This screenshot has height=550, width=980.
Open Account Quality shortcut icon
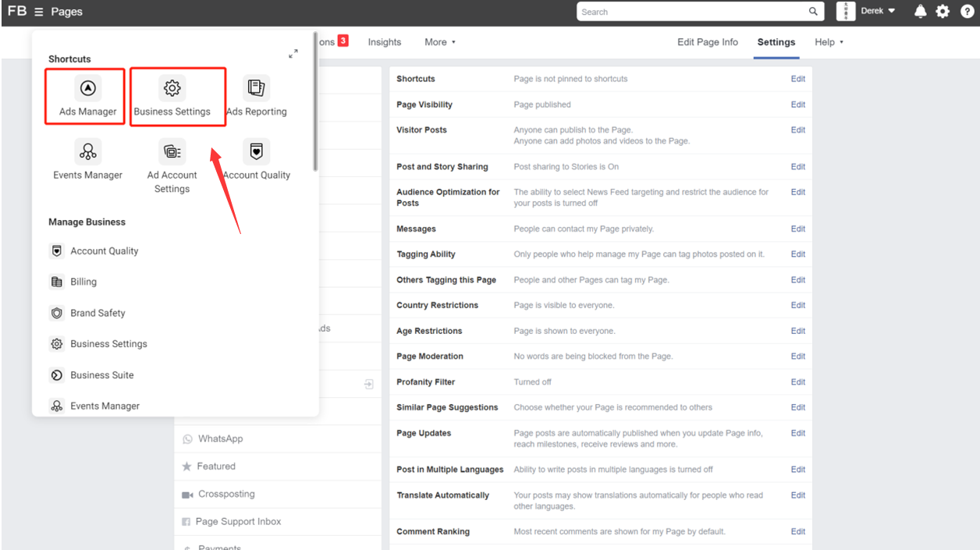pos(256,151)
